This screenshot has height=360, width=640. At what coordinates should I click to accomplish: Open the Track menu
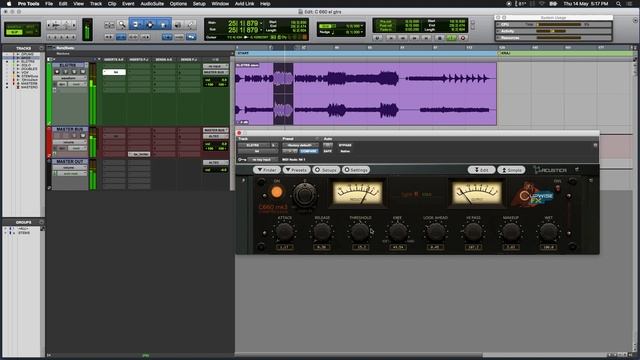(96, 4)
